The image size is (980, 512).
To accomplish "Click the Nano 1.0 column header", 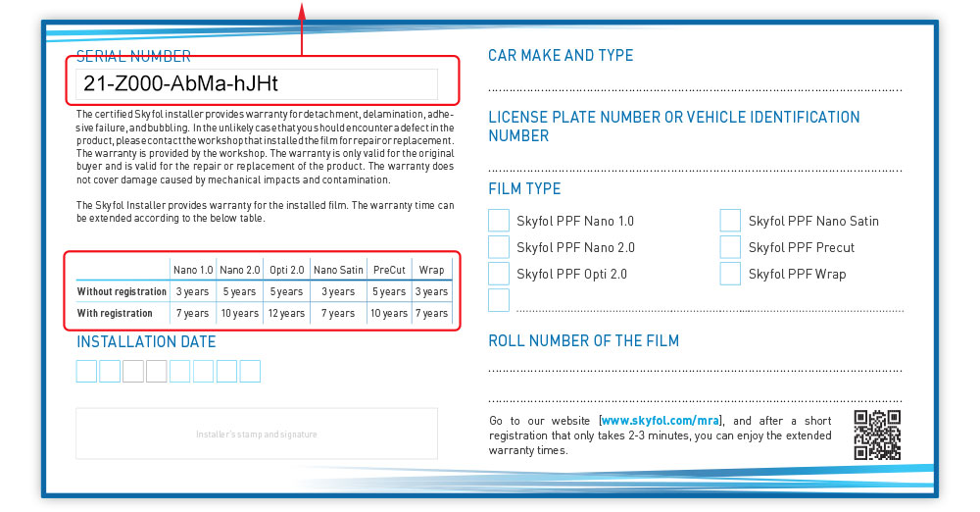I will coord(193,270).
